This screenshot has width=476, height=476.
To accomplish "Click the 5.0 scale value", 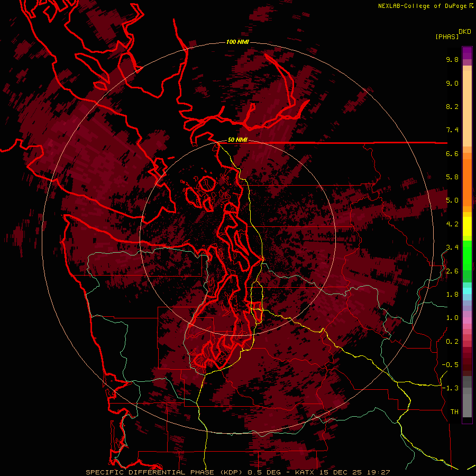I will coord(452,200).
